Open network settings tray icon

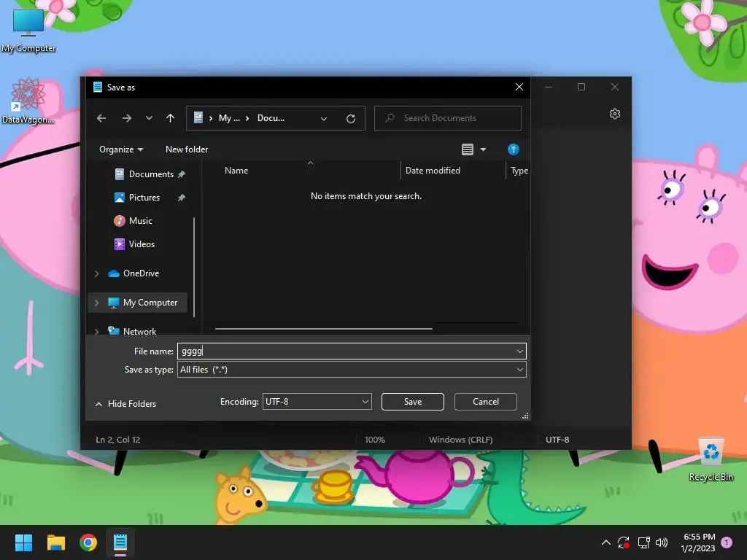point(643,542)
